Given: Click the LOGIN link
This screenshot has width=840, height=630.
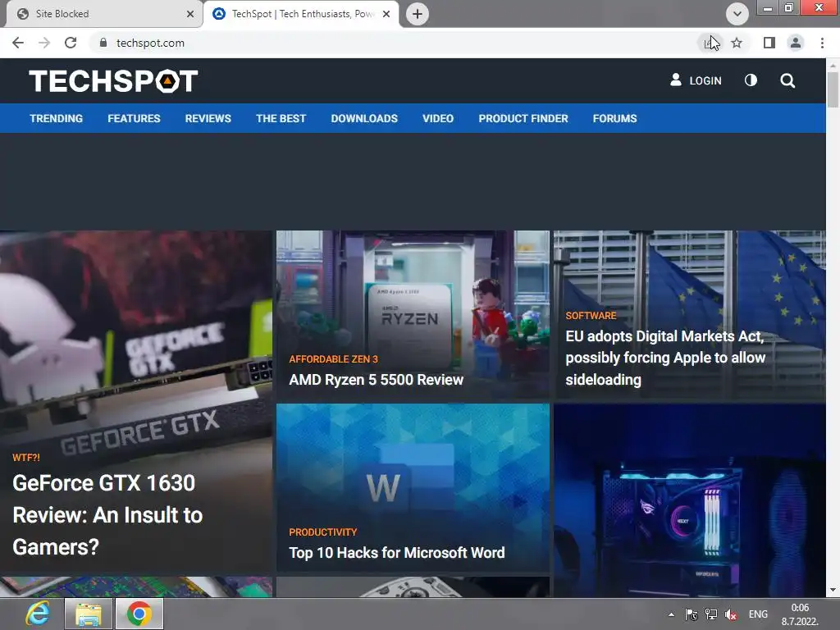Looking at the screenshot, I should coord(696,80).
